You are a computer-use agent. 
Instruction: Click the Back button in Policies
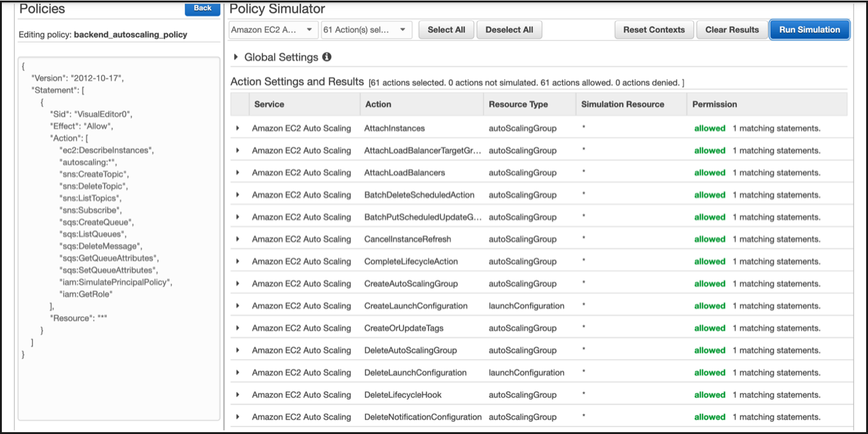[203, 9]
